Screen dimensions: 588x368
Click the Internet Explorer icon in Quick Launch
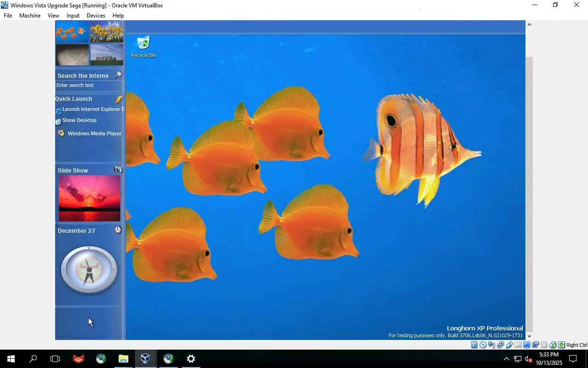point(58,111)
